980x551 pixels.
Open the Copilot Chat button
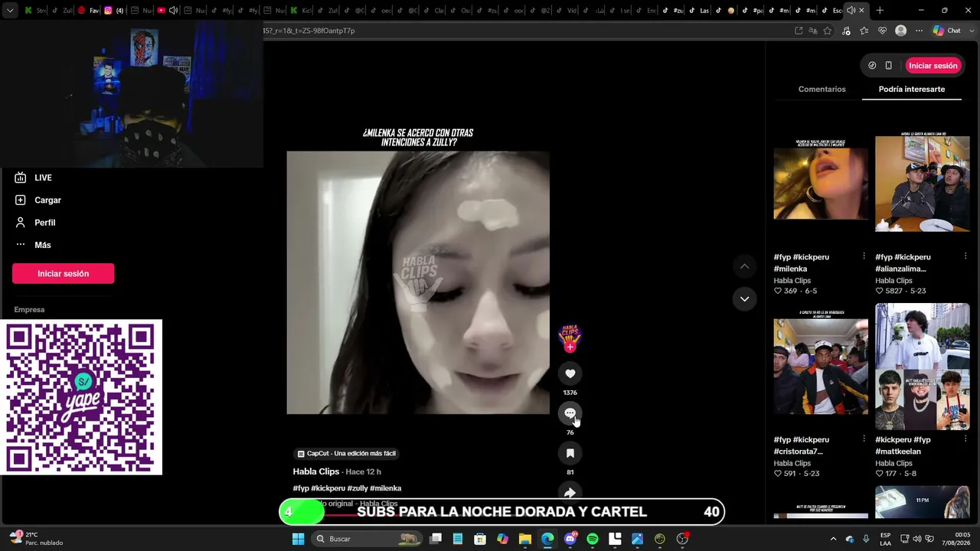[946, 31]
